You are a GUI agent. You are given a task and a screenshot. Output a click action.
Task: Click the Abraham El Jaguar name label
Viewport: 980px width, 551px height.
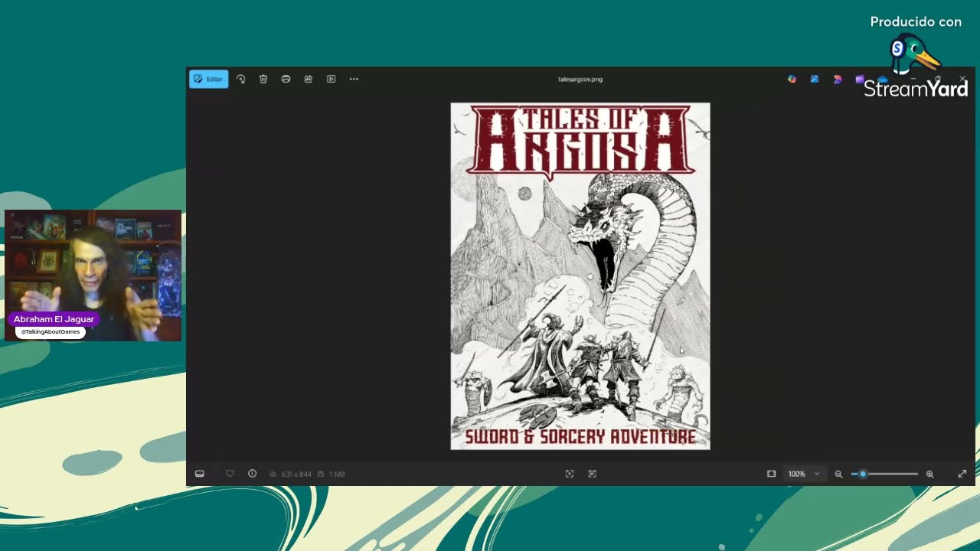pyautogui.click(x=54, y=319)
